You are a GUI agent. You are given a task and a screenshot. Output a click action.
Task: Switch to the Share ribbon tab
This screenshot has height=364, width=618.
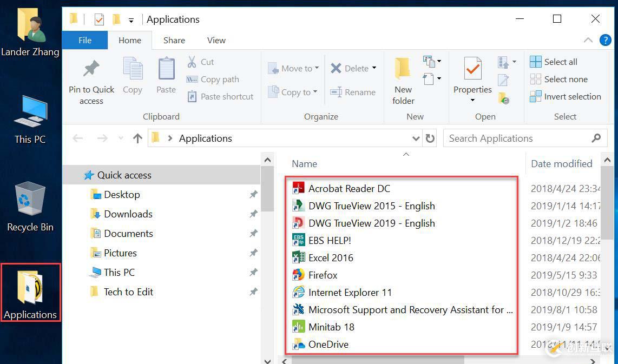tap(174, 40)
